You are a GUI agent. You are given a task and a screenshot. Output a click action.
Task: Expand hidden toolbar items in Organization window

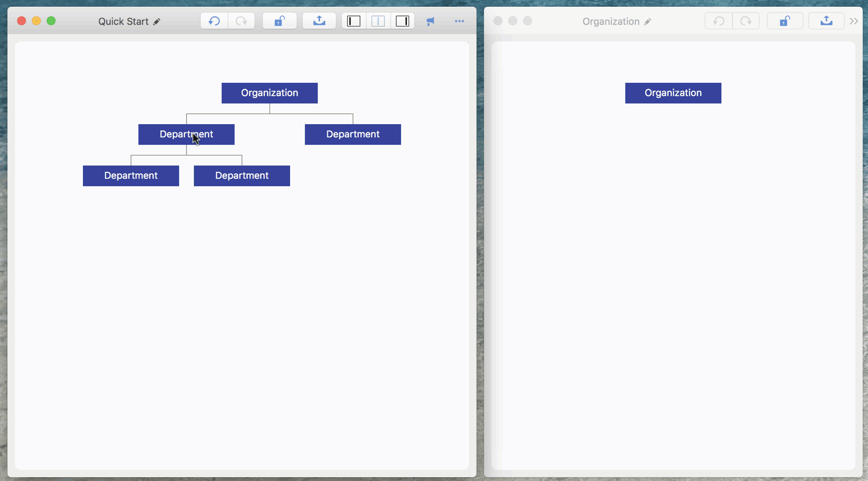854,21
